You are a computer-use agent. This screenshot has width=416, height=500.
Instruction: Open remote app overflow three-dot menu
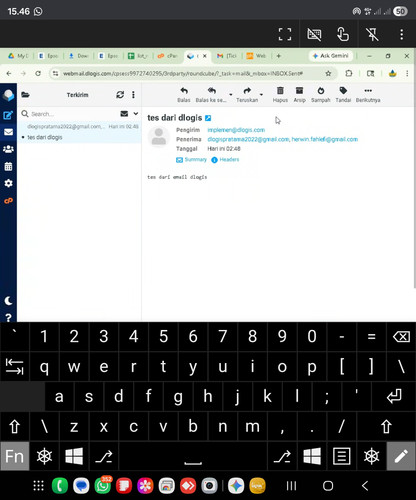[x=402, y=34]
